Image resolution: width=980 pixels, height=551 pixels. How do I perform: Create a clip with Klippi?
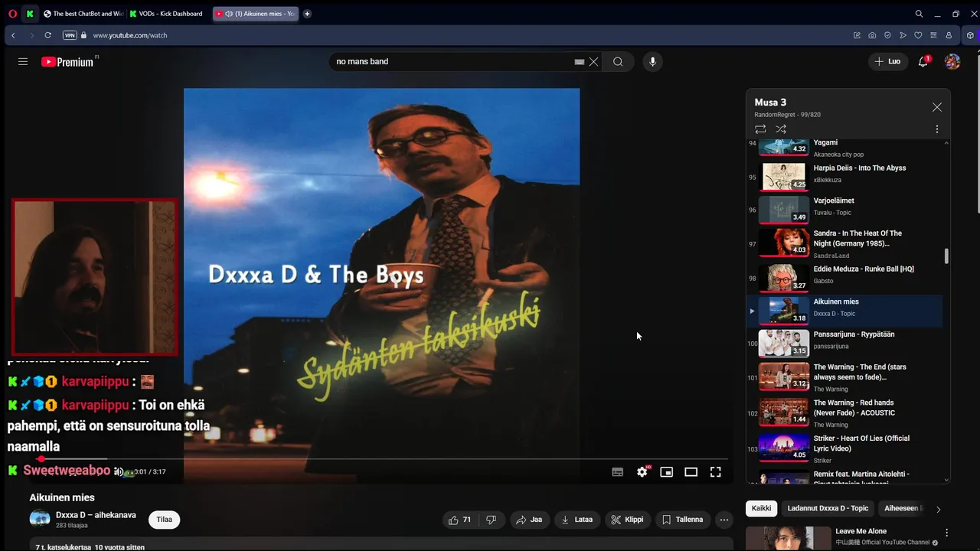click(627, 520)
